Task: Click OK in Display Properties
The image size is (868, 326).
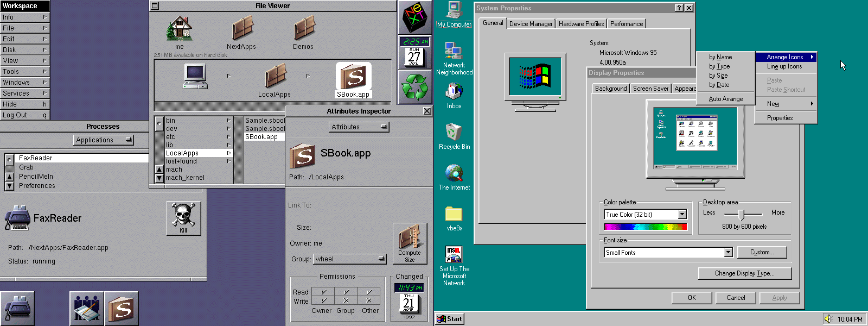Action: (692, 298)
